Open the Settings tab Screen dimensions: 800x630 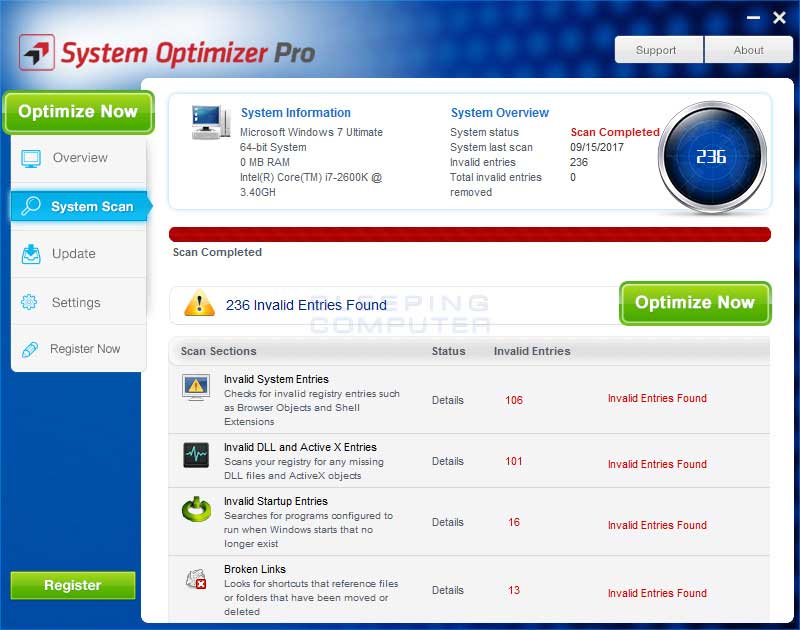(79, 302)
